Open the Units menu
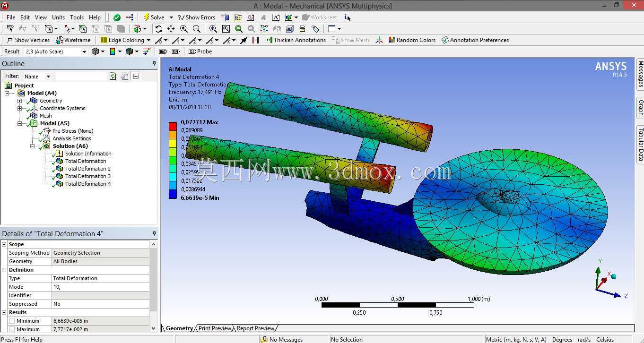This screenshot has height=343, width=644. pos(58,17)
